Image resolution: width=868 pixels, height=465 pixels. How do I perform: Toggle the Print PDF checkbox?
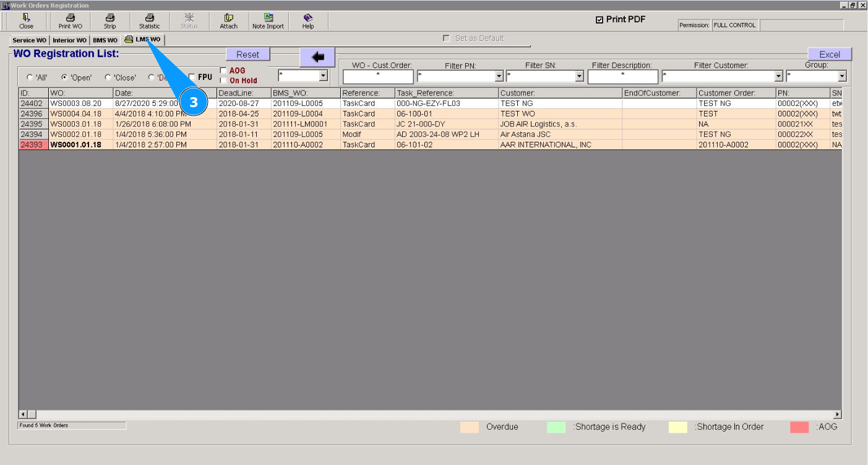pos(599,20)
